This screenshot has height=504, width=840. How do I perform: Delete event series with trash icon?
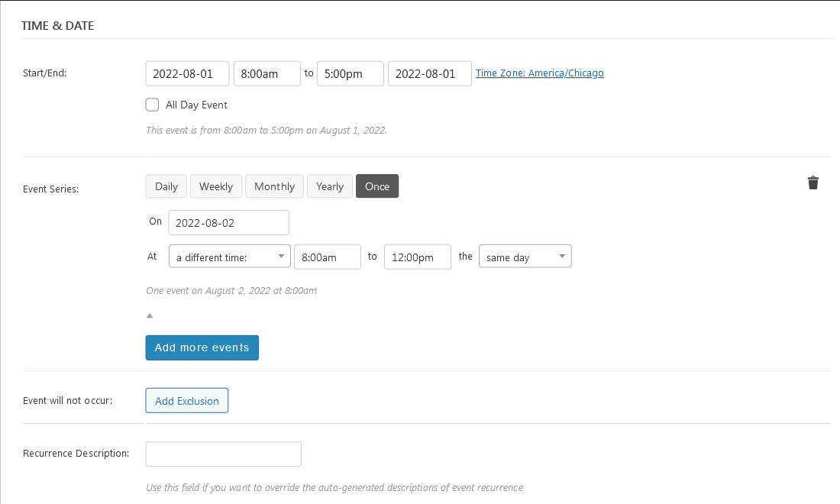point(813,183)
